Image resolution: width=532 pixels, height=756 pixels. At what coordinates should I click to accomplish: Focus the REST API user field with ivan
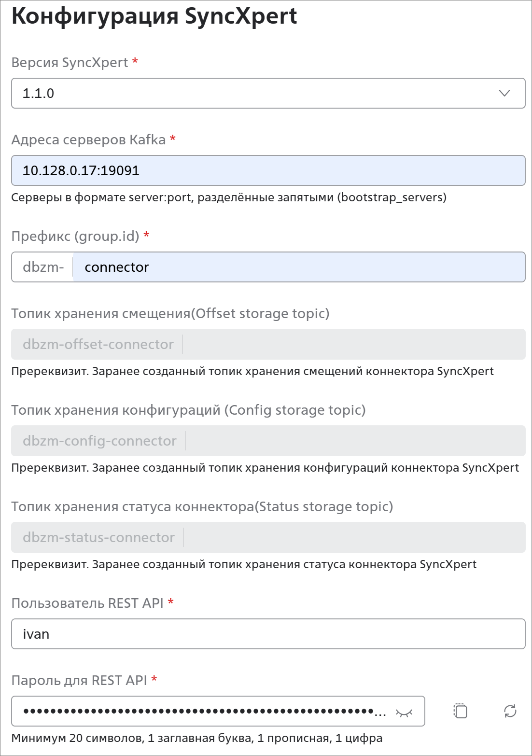coord(268,634)
